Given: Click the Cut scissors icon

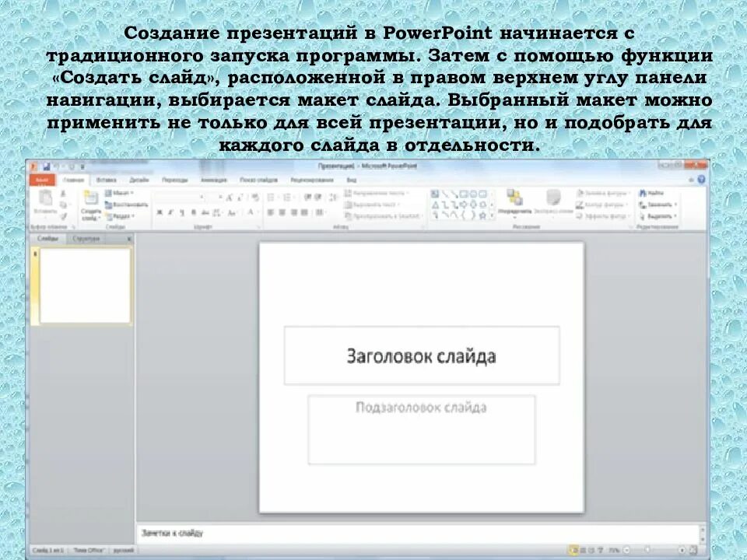Looking at the screenshot, I should pos(63,194).
